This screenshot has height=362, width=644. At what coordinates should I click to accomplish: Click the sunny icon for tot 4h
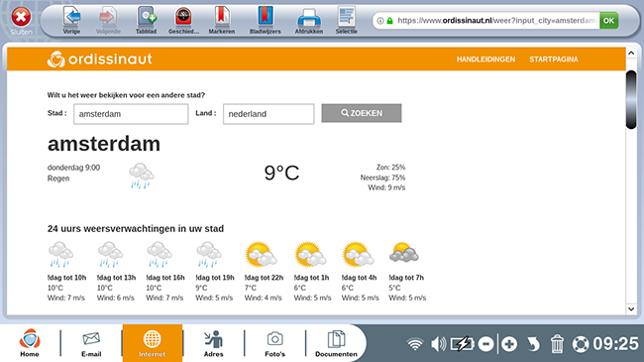358,255
